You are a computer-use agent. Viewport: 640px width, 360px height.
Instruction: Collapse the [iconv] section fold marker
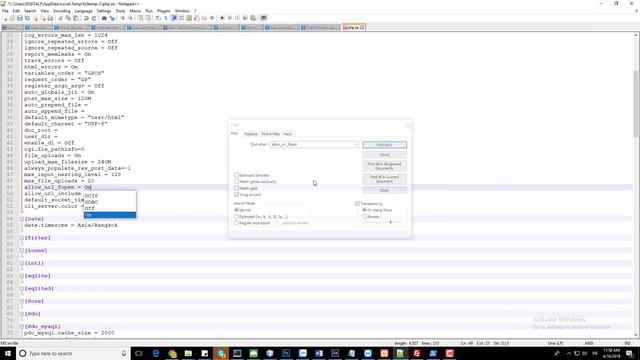(22, 251)
